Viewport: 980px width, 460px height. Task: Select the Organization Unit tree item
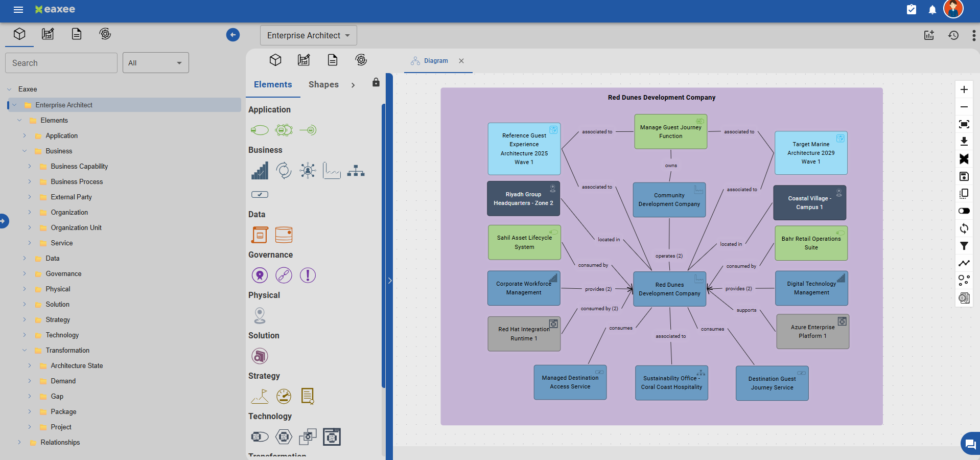tap(76, 228)
